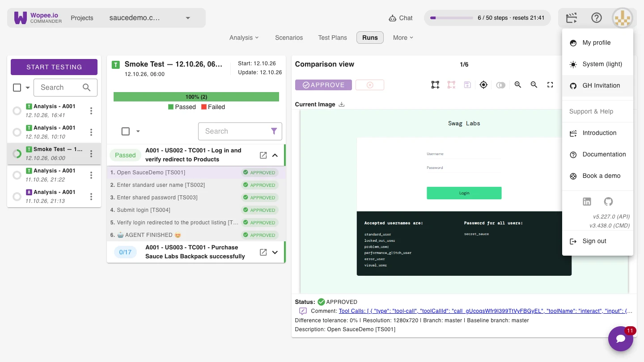Switch the comparison image to fullscreen
Screen dimensions: 644x362
[x=550, y=85]
